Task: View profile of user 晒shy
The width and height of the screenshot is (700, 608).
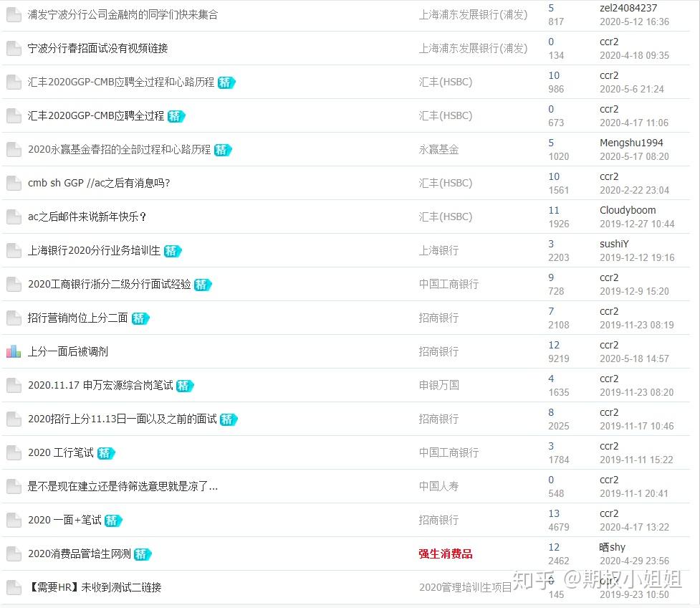Action: pos(613,547)
